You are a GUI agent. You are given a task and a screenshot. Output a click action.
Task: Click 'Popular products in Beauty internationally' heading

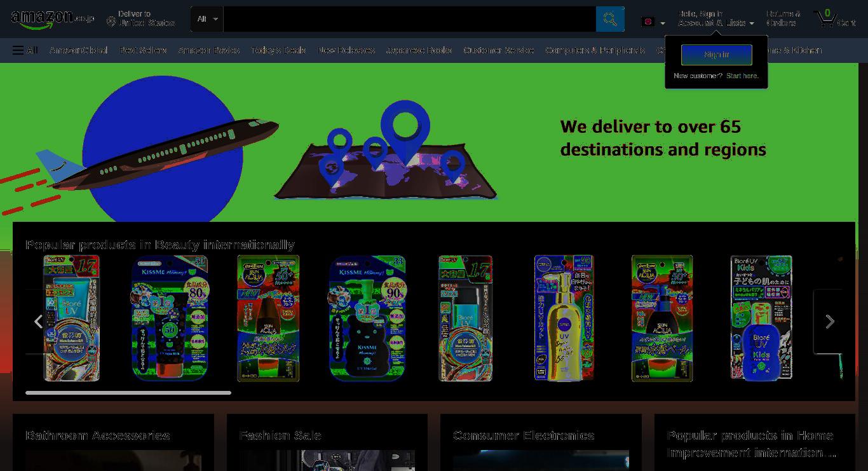click(160, 245)
